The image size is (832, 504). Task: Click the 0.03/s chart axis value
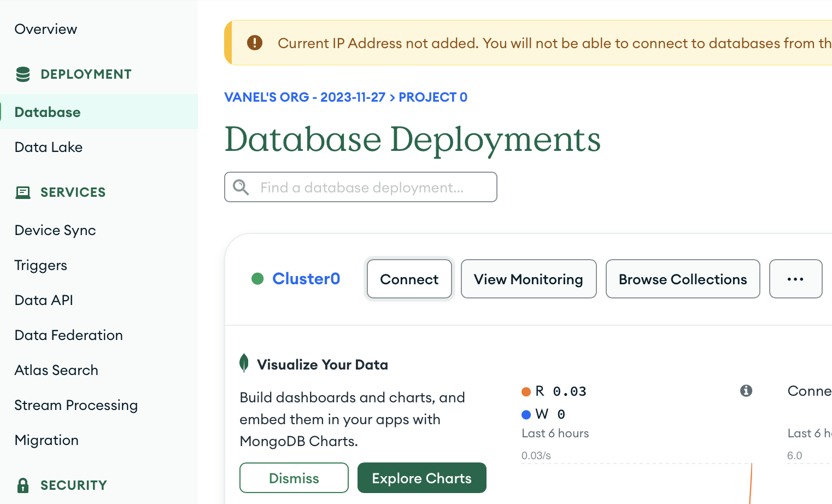536,455
